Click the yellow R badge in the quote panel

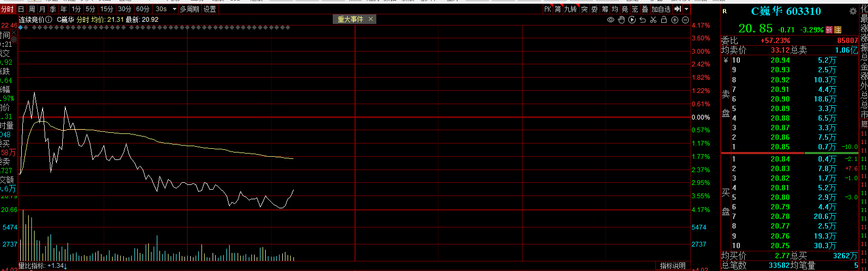pyautogui.click(x=724, y=11)
